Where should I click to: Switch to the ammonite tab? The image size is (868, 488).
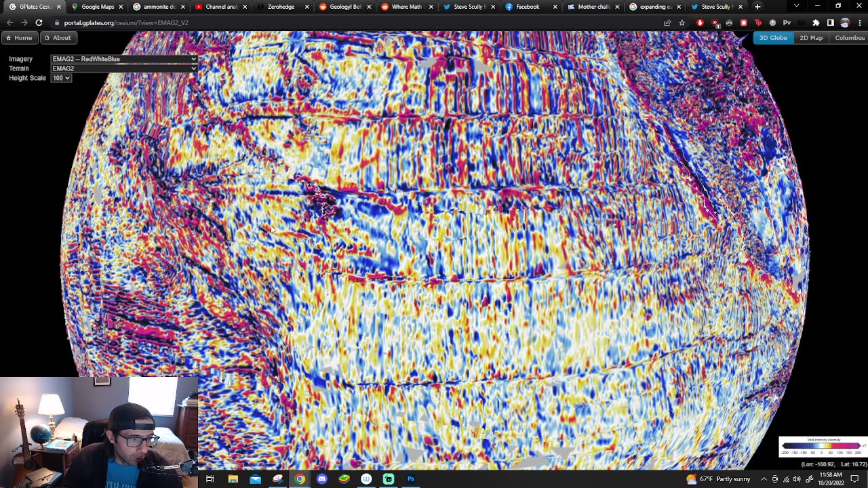(x=159, y=7)
